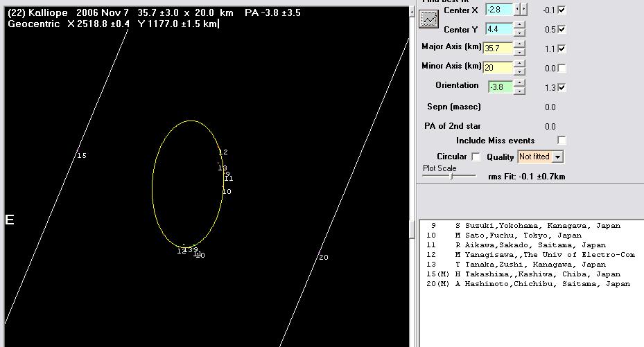The image size is (644, 347).
Task: Decrement the Center Y down arrow
Action: [x=519, y=33]
